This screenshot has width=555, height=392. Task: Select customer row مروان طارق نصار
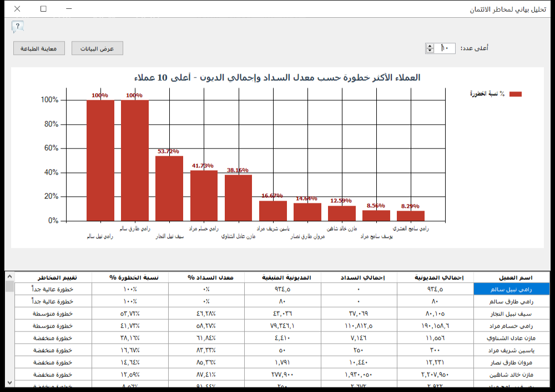point(282,362)
